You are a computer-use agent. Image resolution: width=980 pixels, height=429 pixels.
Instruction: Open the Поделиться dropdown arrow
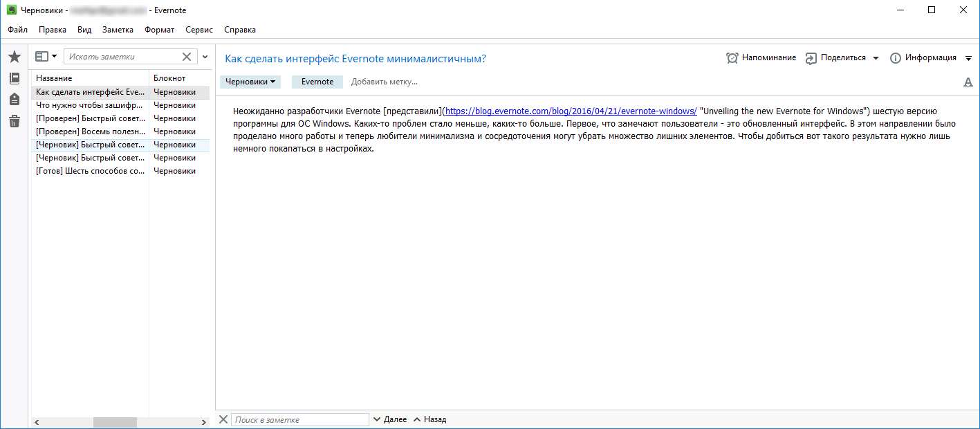[x=876, y=58]
